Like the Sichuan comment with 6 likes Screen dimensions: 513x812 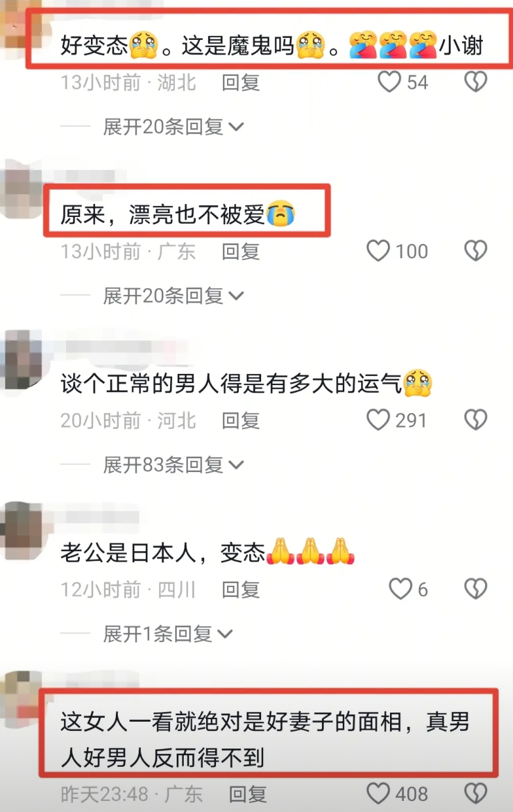(x=400, y=589)
